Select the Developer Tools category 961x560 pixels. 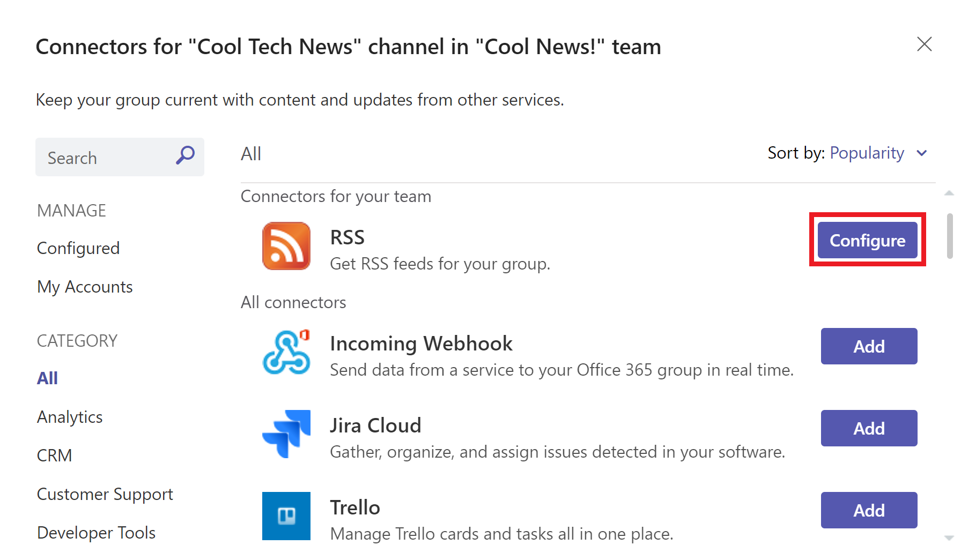pos(95,532)
